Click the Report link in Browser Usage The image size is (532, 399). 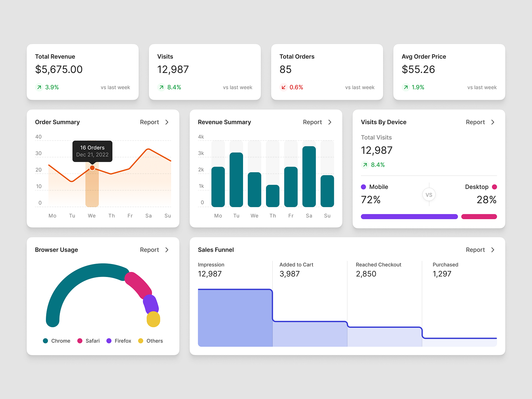click(x=149, y=250)
